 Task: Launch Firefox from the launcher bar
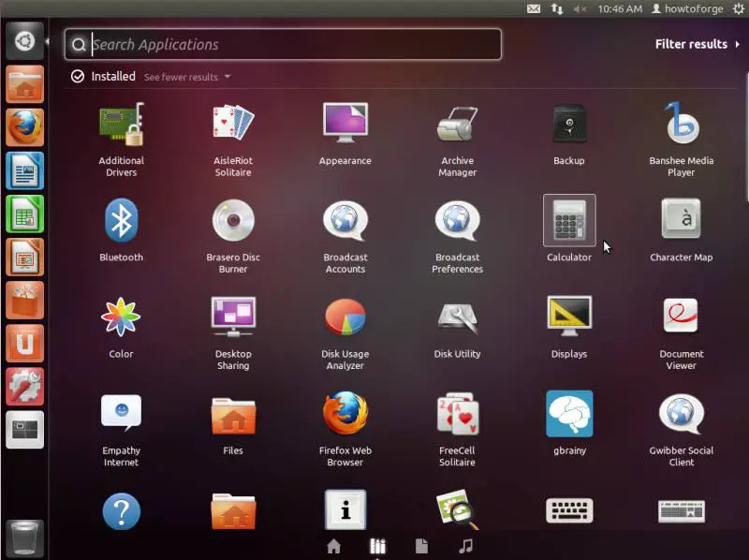25,127
